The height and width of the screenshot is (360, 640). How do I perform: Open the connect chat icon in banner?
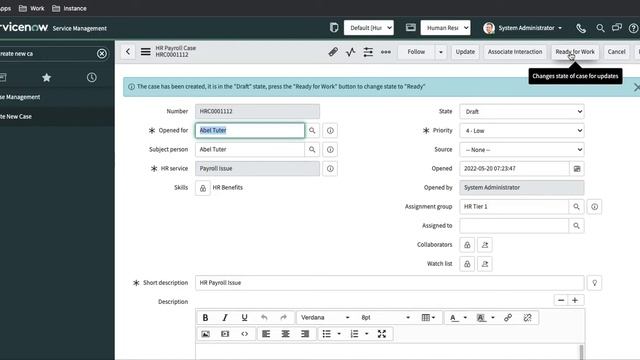(x=617, y=28)
